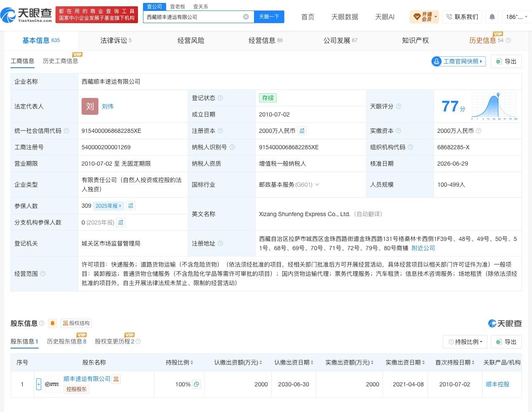This screenshot has width=532, height=412.
Task: Show help beside 股东信息 heading
Action: pos(42,323)
